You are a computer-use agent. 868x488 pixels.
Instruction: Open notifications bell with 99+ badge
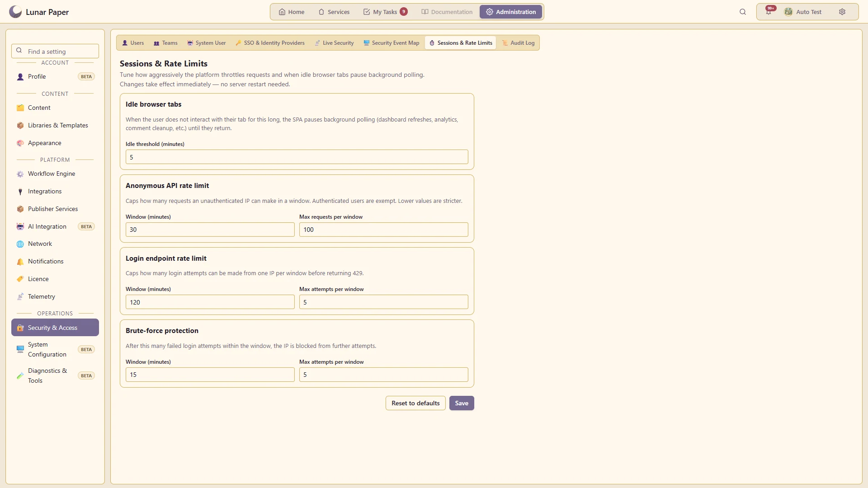pyautogui.click(x=769, y=12)
